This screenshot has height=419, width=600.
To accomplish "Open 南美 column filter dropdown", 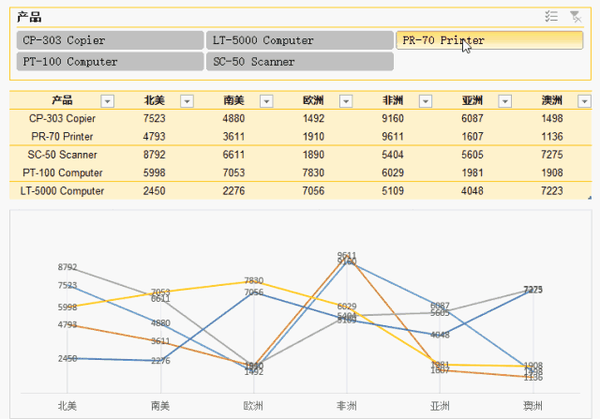I will 266,101.
